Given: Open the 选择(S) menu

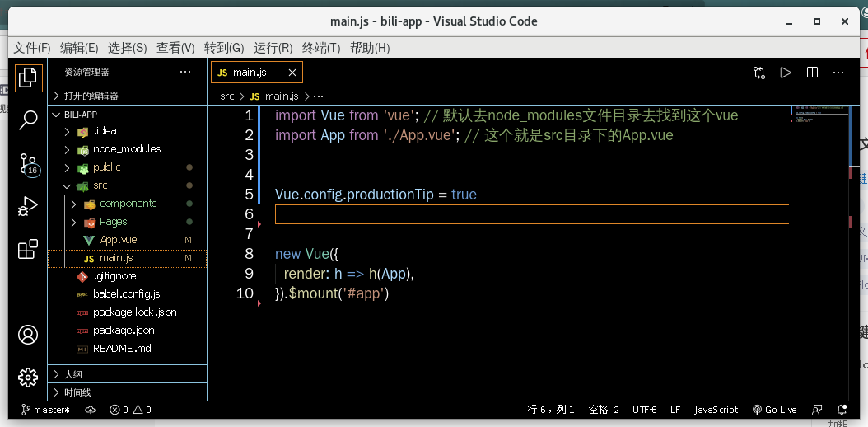Looking at the screenshot, I should pos(128,48).
